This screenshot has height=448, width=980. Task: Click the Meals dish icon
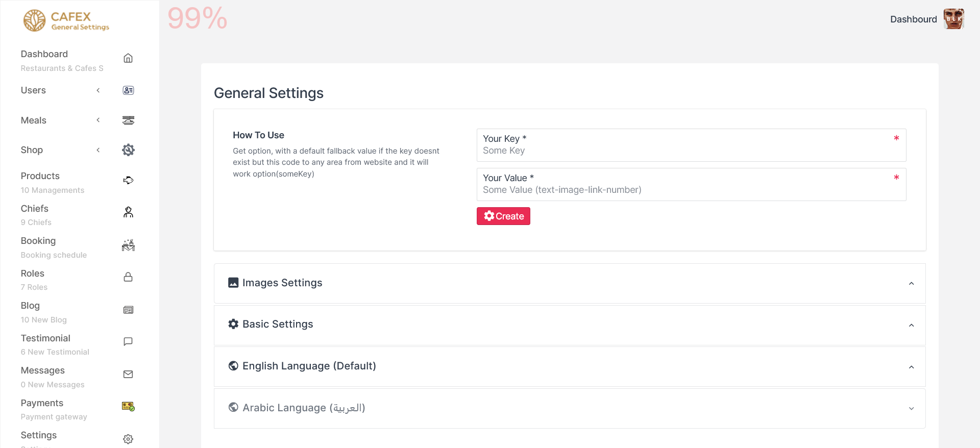pos(128,120)
